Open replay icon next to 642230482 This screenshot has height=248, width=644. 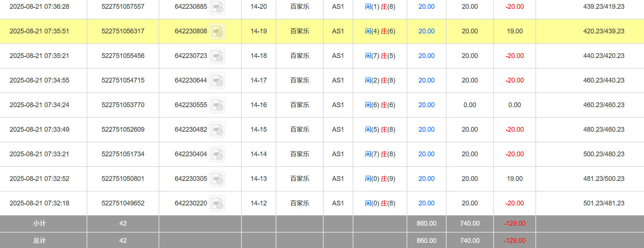click(x=217, y=130)
